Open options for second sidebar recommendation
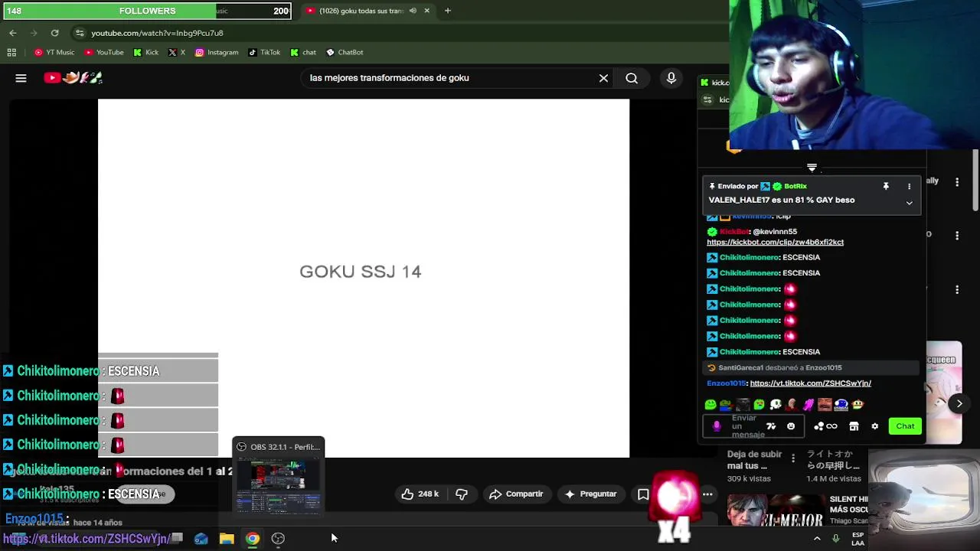 [x=957, y=236]
